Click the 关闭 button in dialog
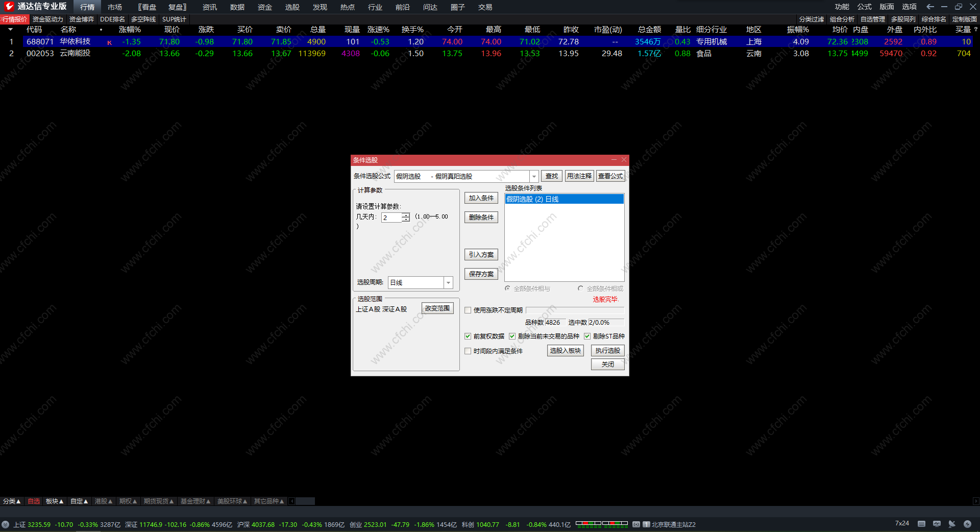Screen dimensions: 980x532 [608, 364]
